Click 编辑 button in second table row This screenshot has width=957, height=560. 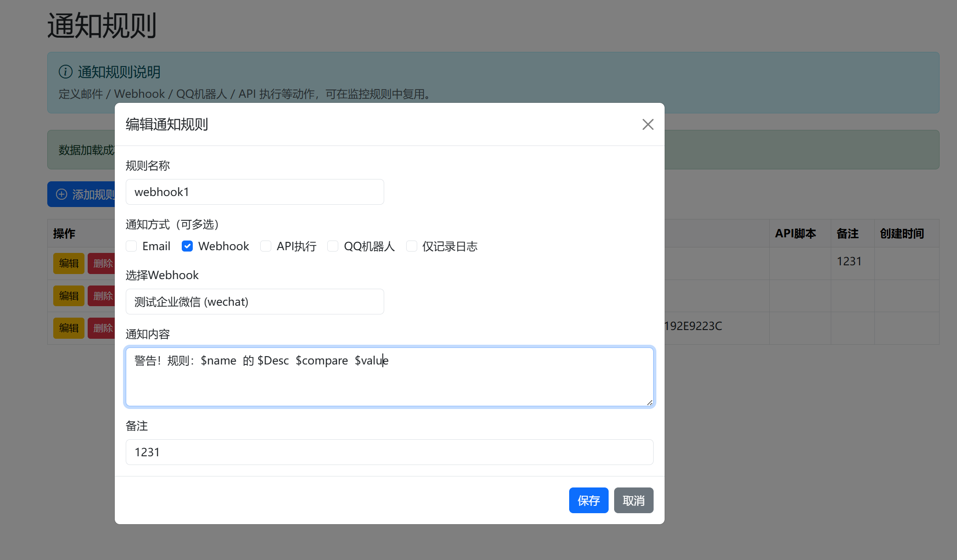coord(69,296)
